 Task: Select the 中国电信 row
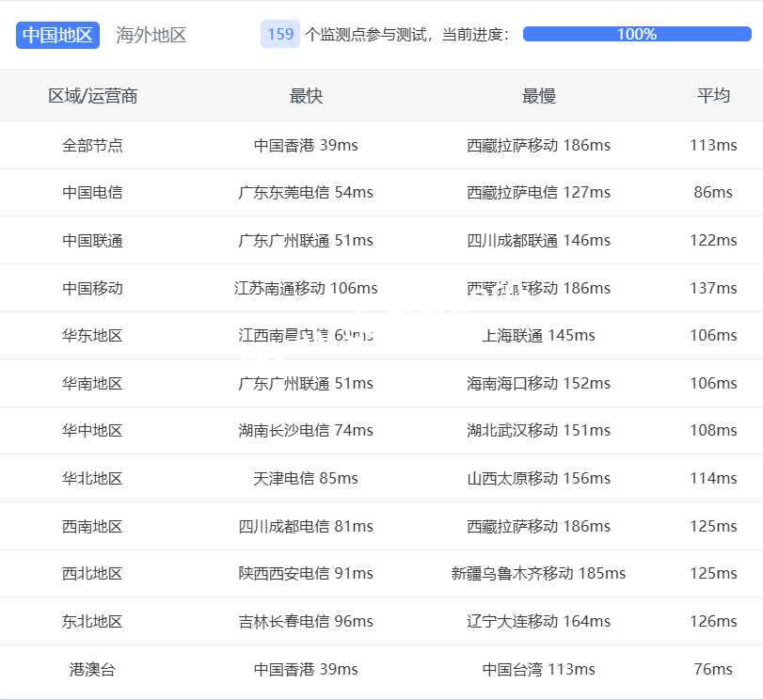pos(93,192)
